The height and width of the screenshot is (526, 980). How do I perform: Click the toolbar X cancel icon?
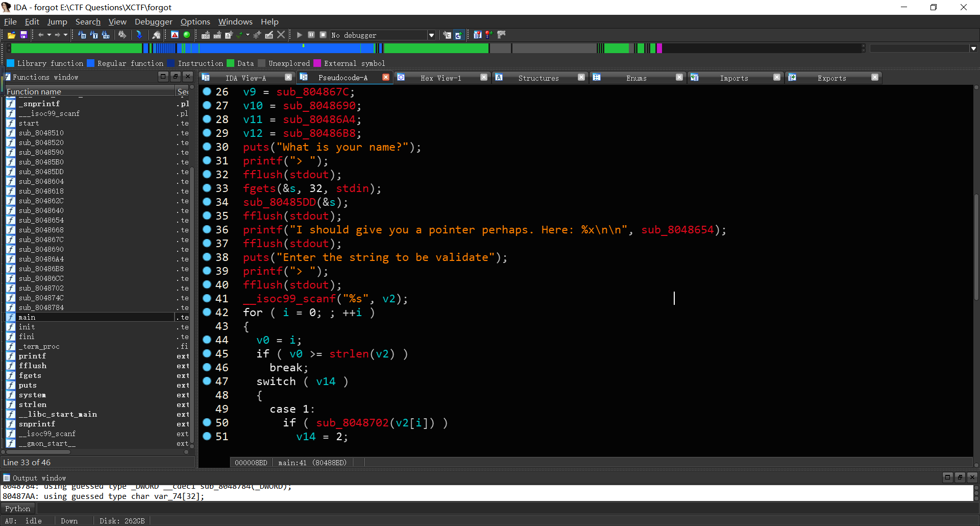click(x=281, y=35)
